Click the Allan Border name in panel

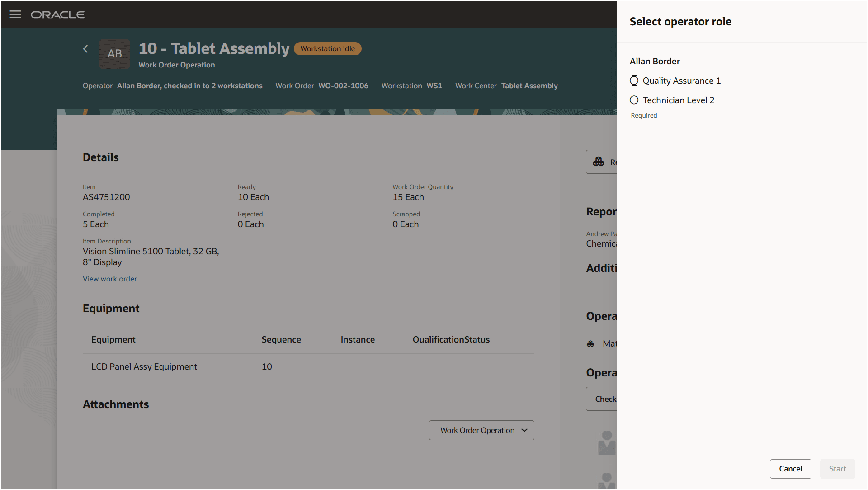(655, 62)
